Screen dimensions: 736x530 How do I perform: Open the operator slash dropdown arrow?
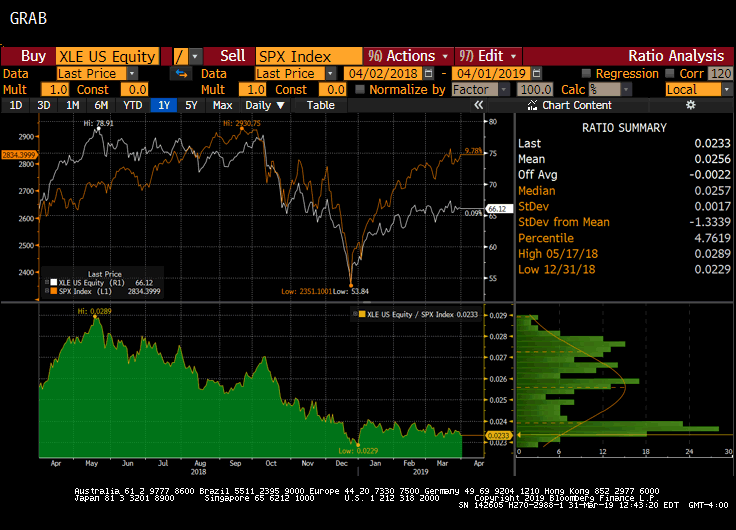pos(195,56)
